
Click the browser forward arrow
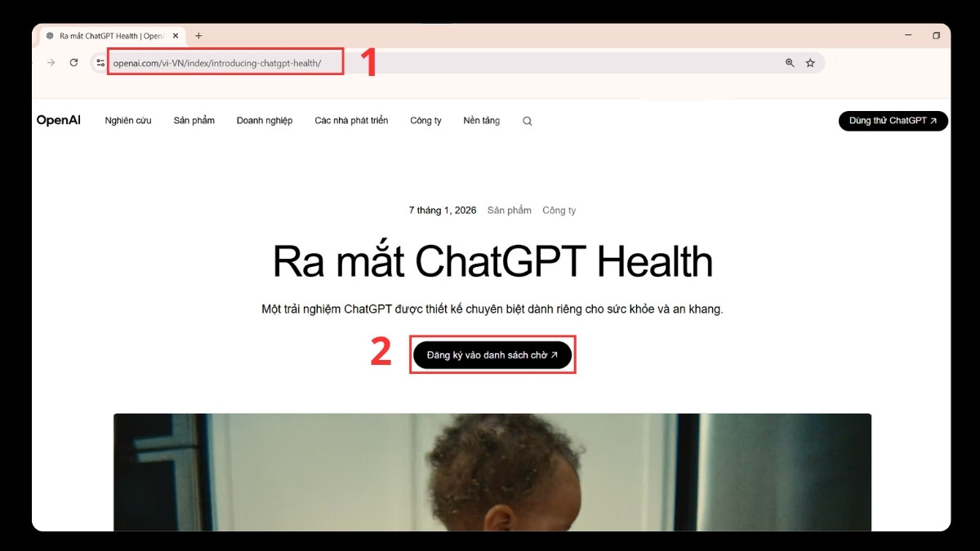coord(51,61)
